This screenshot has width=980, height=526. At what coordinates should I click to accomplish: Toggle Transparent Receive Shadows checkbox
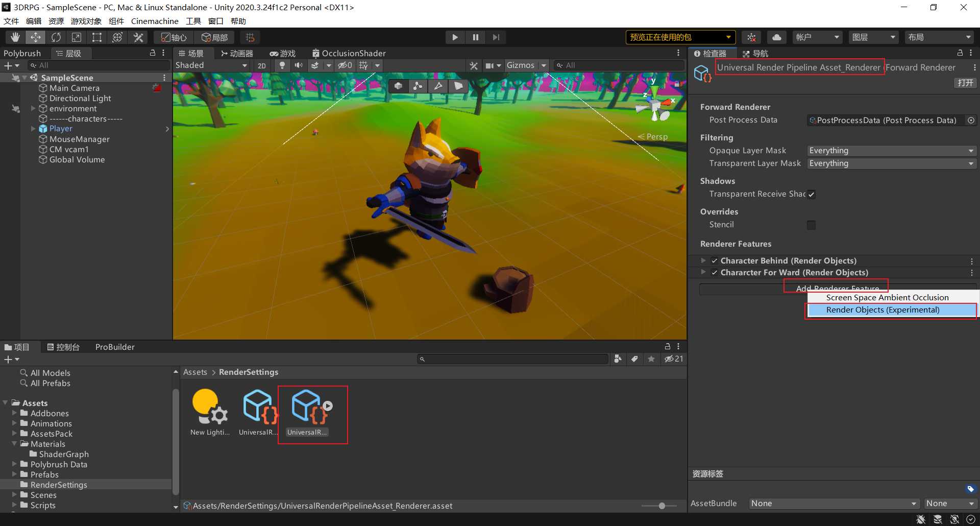pyautogui.click(x=812, y=195)
